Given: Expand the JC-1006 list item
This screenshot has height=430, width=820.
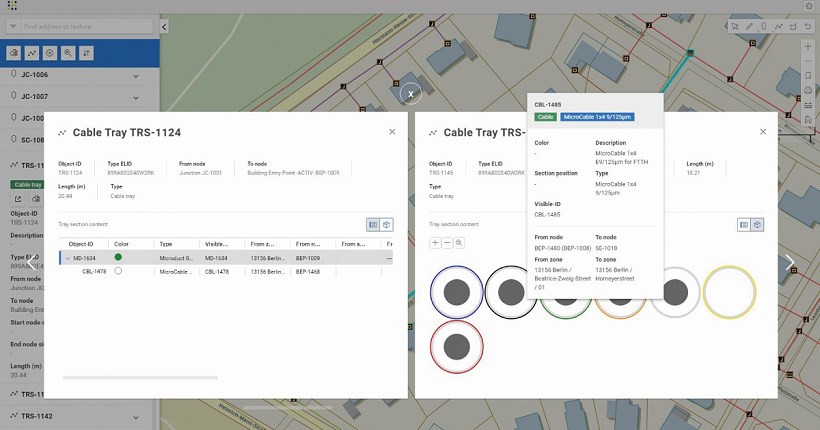Looking at the screenshot, I should [x=136, y=75].
